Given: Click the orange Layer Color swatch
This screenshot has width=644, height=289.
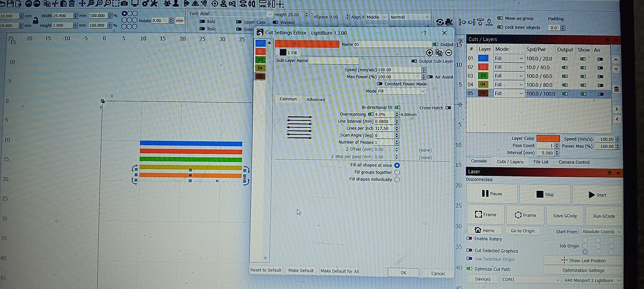Looking at the screenshot, I should (548, 139).
